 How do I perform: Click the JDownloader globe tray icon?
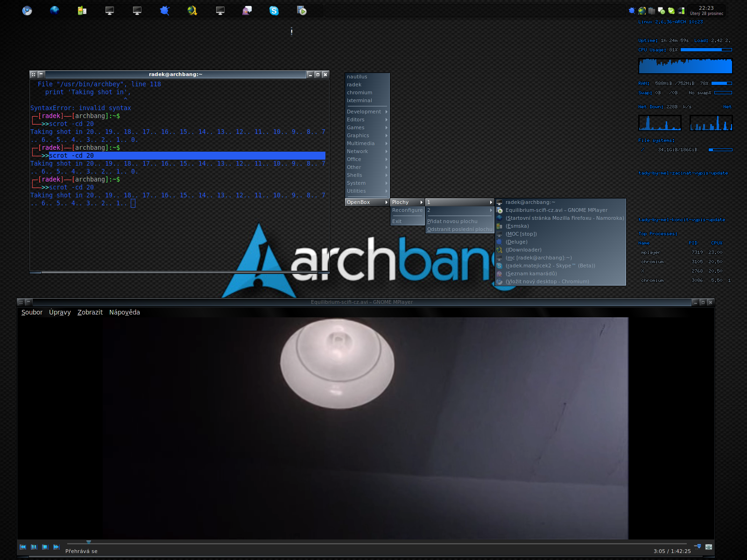click(x=642, y=11)
